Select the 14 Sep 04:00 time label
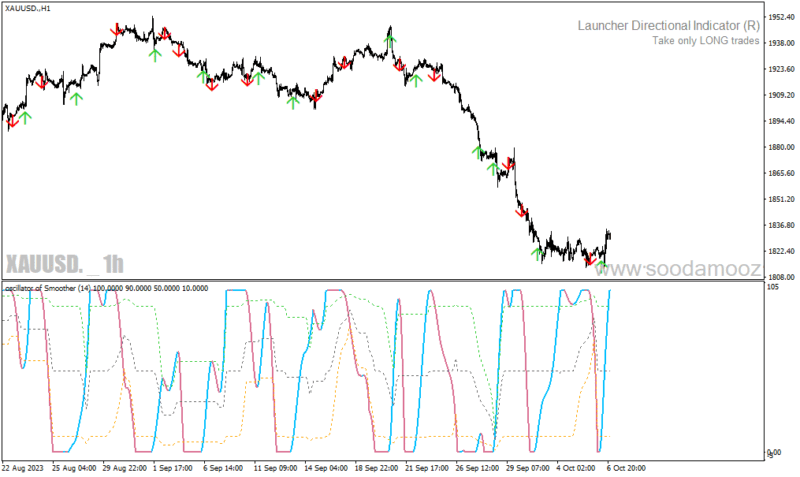This screenshot has height=477, width=800. click(x=326, y=468)
